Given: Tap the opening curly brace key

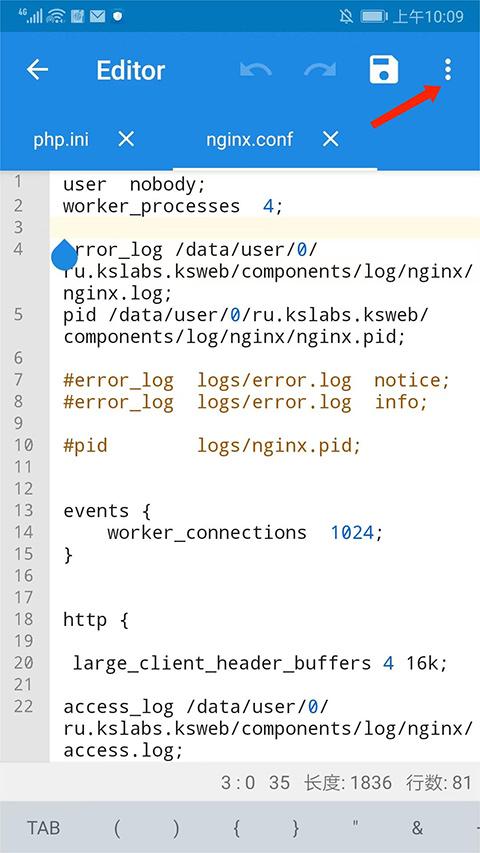Looking at the screenshot, I should coord(236,828).
